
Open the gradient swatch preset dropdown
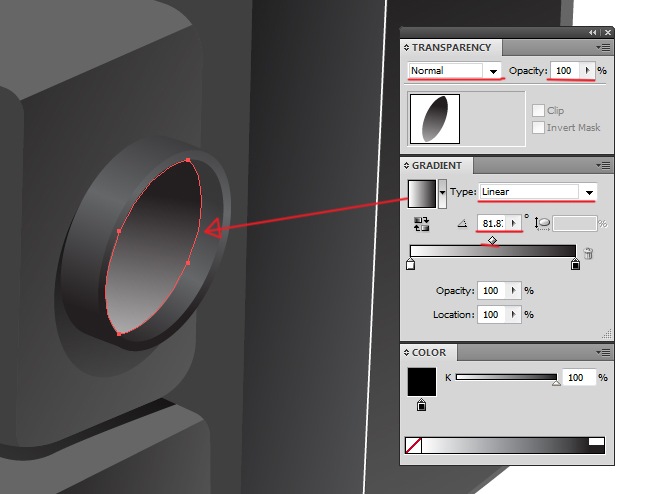[x=442, y=193]
